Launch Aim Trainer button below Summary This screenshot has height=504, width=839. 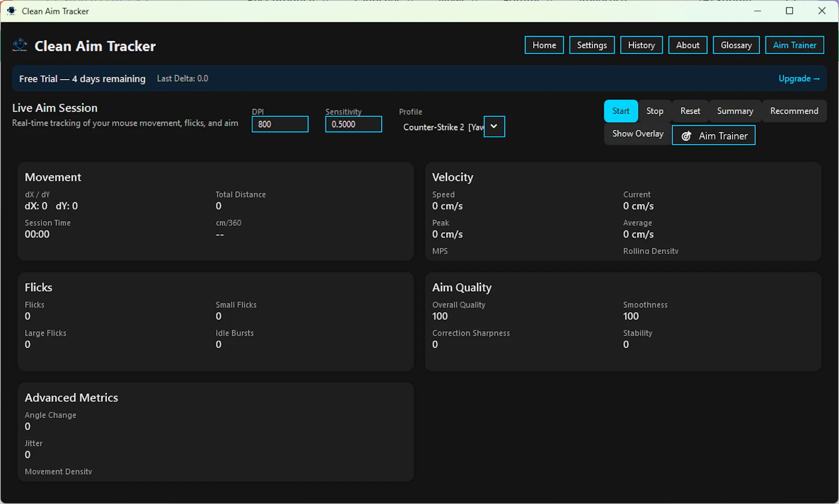(x=714, y=135)
